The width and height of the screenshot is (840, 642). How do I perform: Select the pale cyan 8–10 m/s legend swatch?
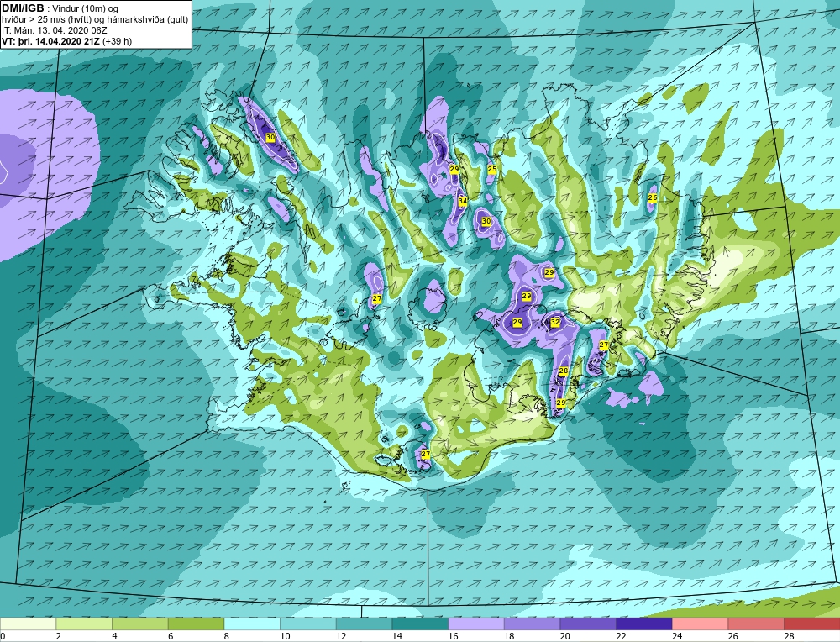[x=252, y=624]
